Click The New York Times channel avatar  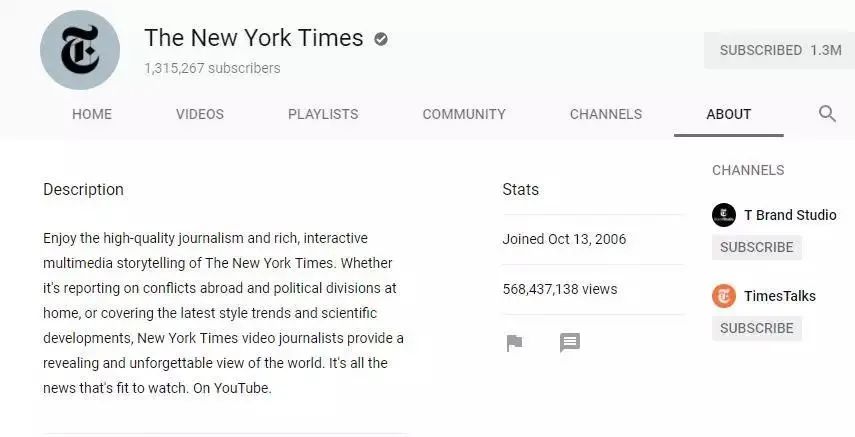pyautogui.click(x=80, y=50)
